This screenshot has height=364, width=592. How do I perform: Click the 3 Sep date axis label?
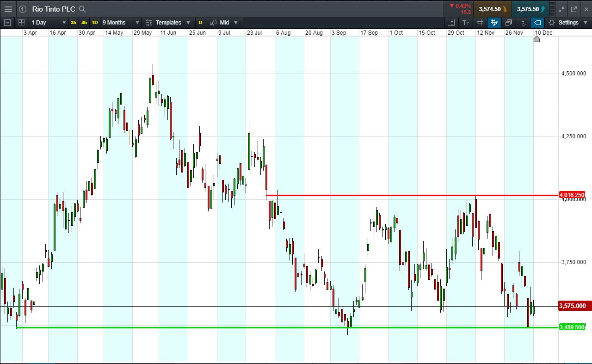(x=339, y=33)
